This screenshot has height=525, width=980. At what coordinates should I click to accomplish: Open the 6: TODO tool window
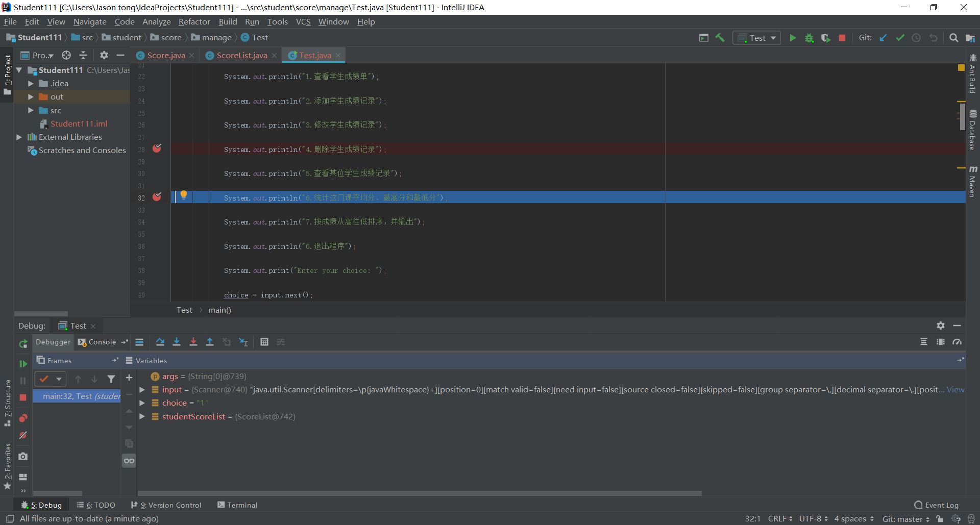pyautogui.click(x=96, y=505)
